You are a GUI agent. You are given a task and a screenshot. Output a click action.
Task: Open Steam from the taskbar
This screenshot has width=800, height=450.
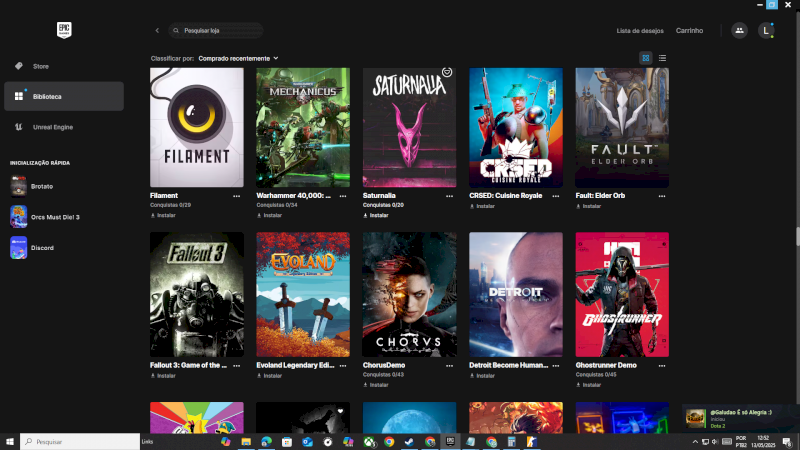point(409,442)
